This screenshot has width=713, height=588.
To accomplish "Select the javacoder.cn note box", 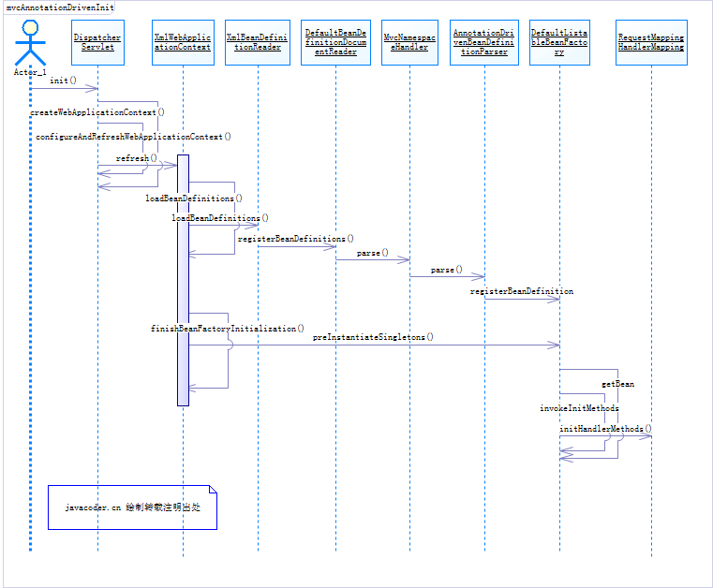I will [x=132, y=507].
